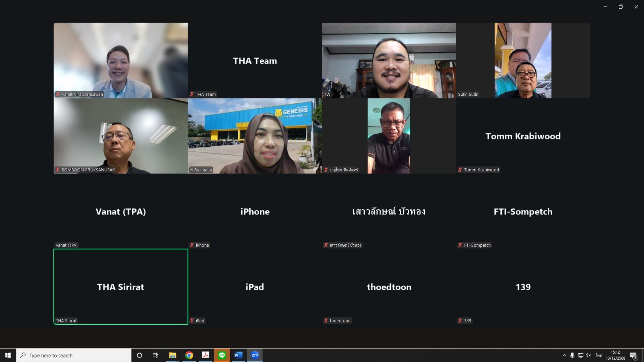Toggle the muted speaker volume icon
The height and width of the screenshot is (362, 644).
tap(588, 355)
